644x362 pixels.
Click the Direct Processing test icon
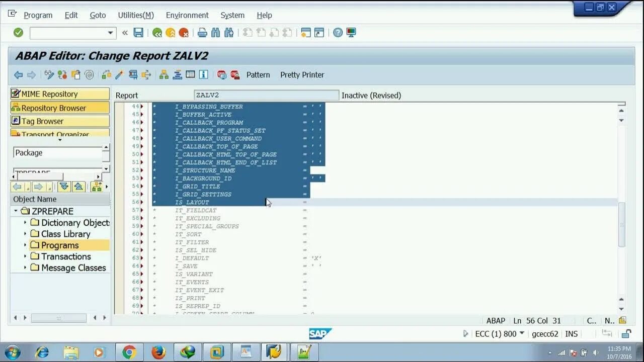pyautogui.click(x=133, y=75)
